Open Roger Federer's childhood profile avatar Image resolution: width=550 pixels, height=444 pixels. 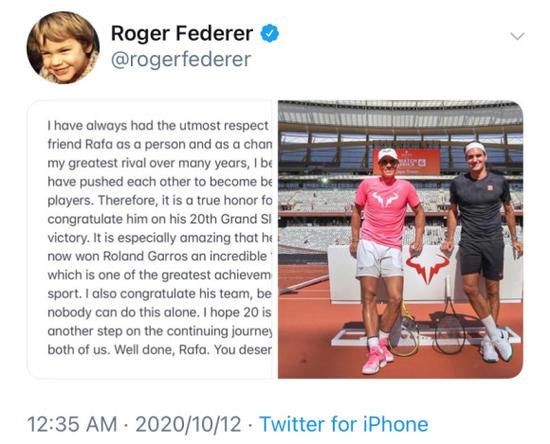click(x=63, y=47)
